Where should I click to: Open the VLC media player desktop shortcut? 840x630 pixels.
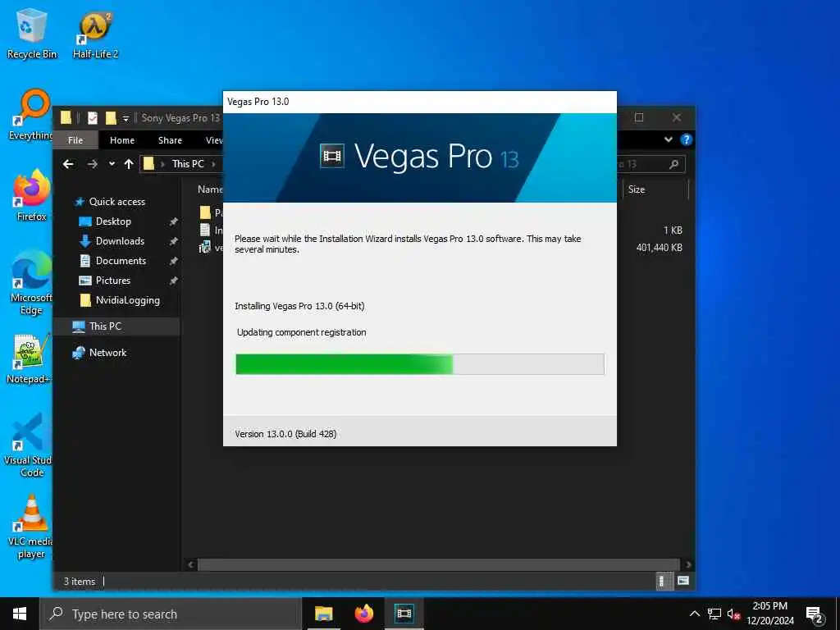[32, 527]
